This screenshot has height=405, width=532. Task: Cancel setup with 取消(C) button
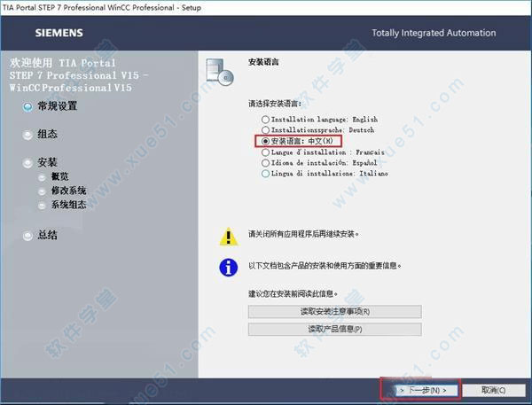(x=494, y=391)
